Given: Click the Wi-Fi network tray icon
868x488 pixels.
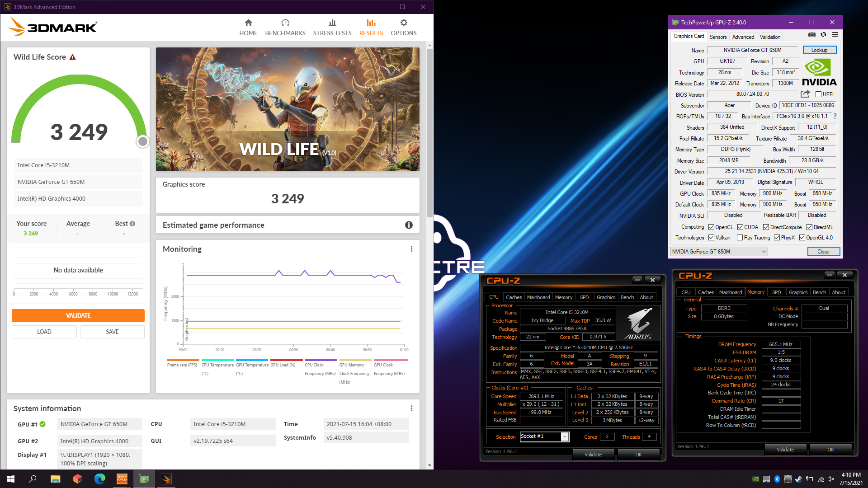Looking at the screenshot, I should pos(821,479).
